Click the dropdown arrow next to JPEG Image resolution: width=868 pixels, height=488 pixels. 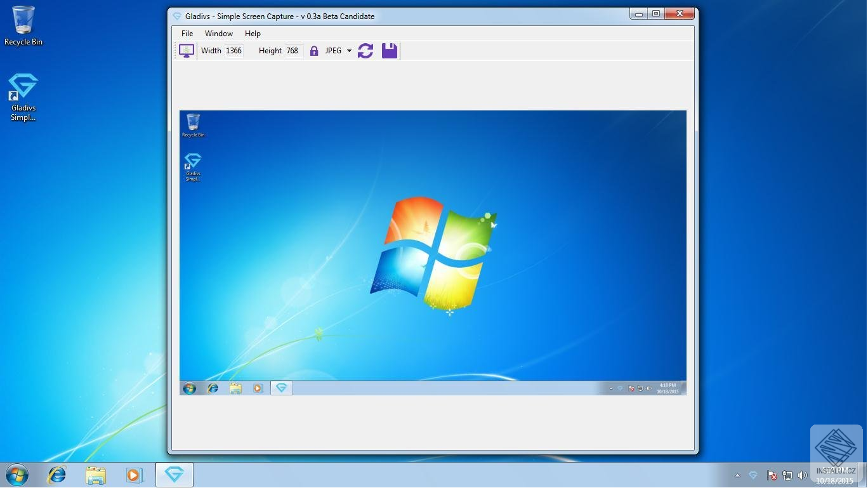349,51
